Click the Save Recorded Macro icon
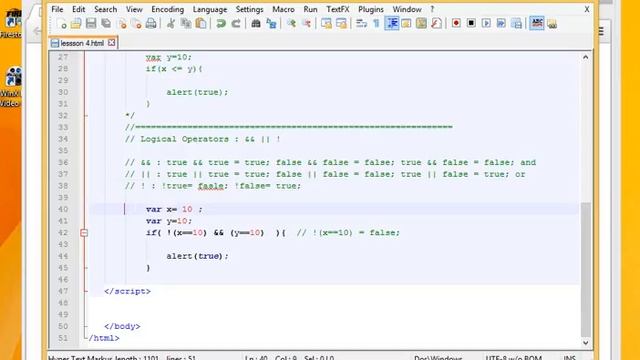 pos(516,23)
